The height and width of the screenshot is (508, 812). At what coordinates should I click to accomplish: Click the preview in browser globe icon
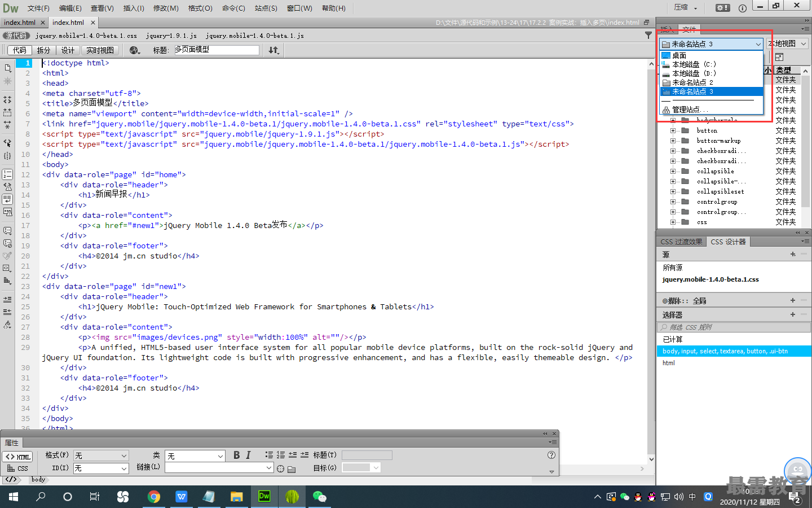[135, 50]
